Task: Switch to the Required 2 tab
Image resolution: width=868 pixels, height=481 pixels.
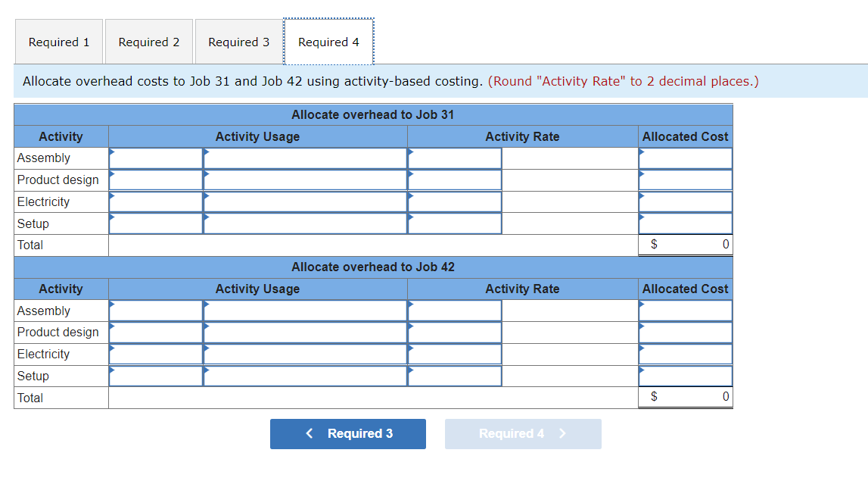Action: point(148,42)
